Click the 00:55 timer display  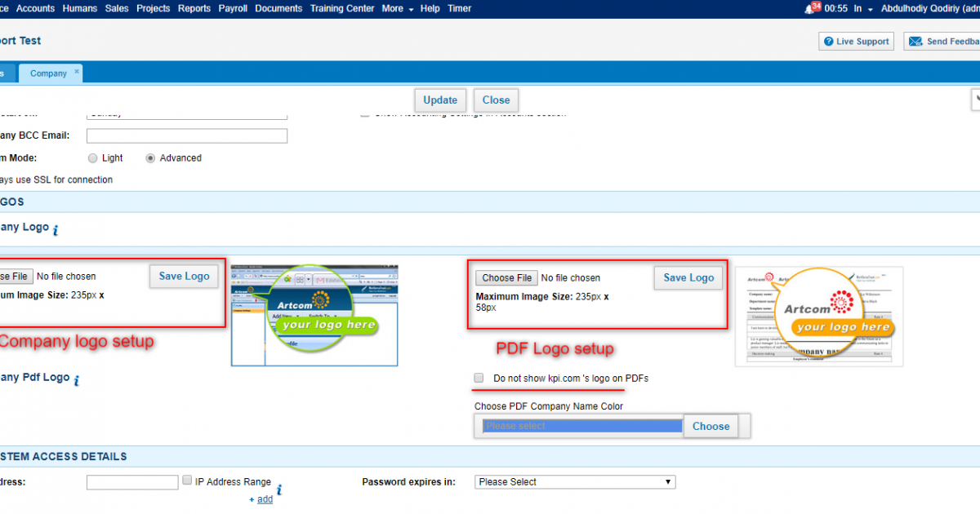point(836,9)
